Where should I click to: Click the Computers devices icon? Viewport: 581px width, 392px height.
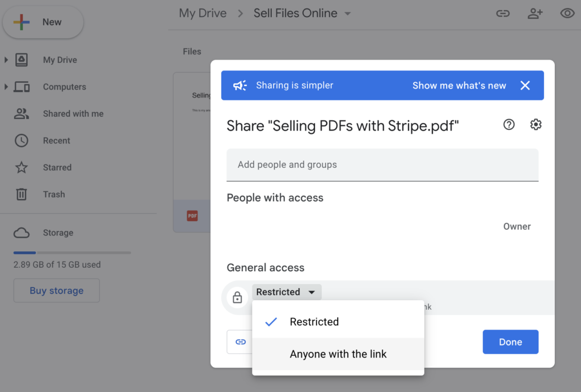pos(22,87)
